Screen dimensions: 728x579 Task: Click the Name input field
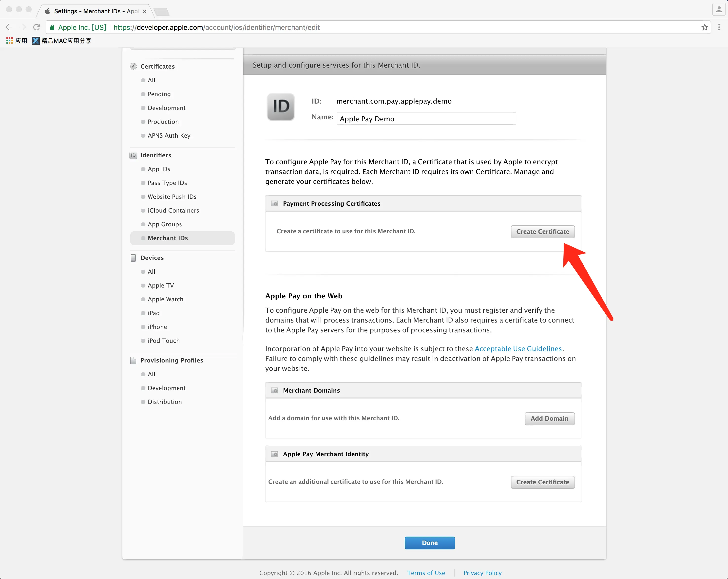tap(426, 118)
